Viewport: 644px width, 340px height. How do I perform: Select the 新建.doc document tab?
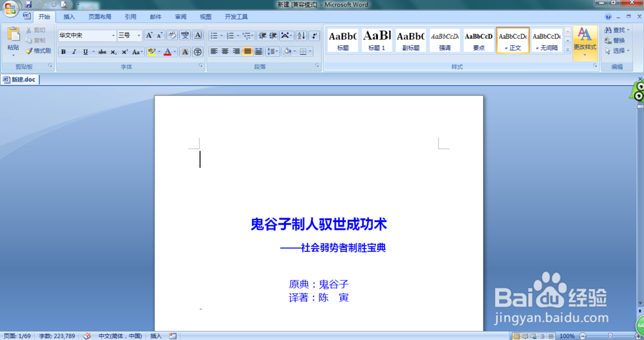pyautogui.click(x=20, y=80)
